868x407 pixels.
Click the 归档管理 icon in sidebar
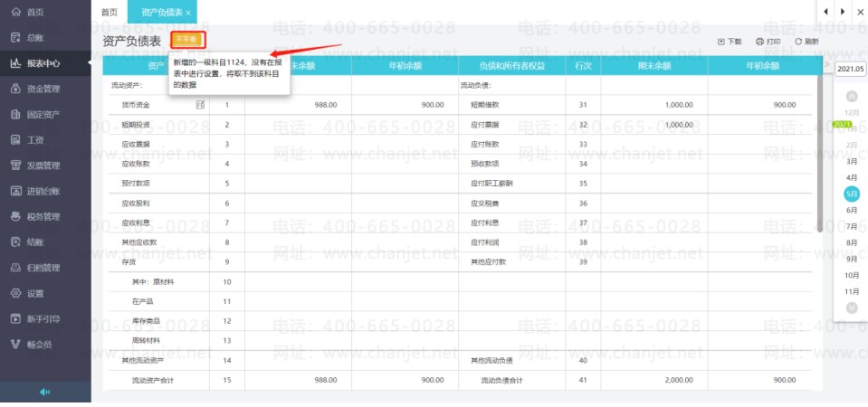16,268
